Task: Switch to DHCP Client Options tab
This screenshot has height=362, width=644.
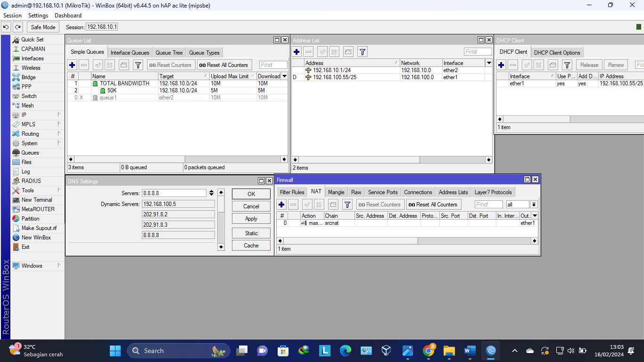Action: (557, 53)
